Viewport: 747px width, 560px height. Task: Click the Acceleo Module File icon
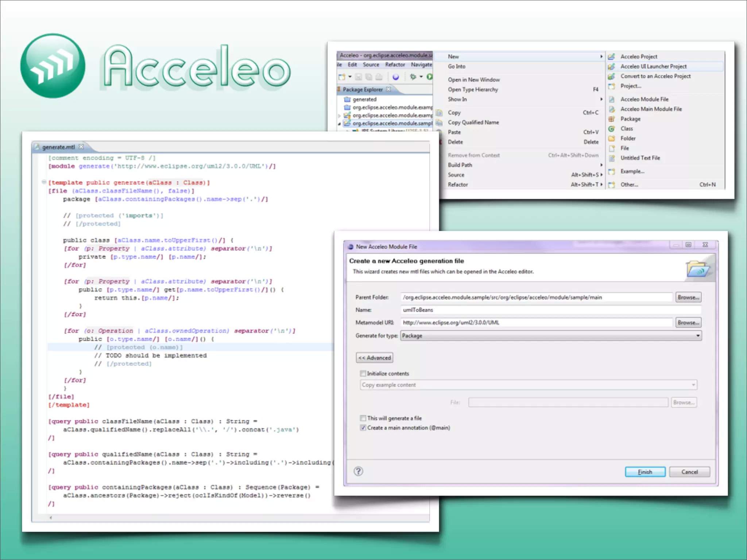(612, 99)
